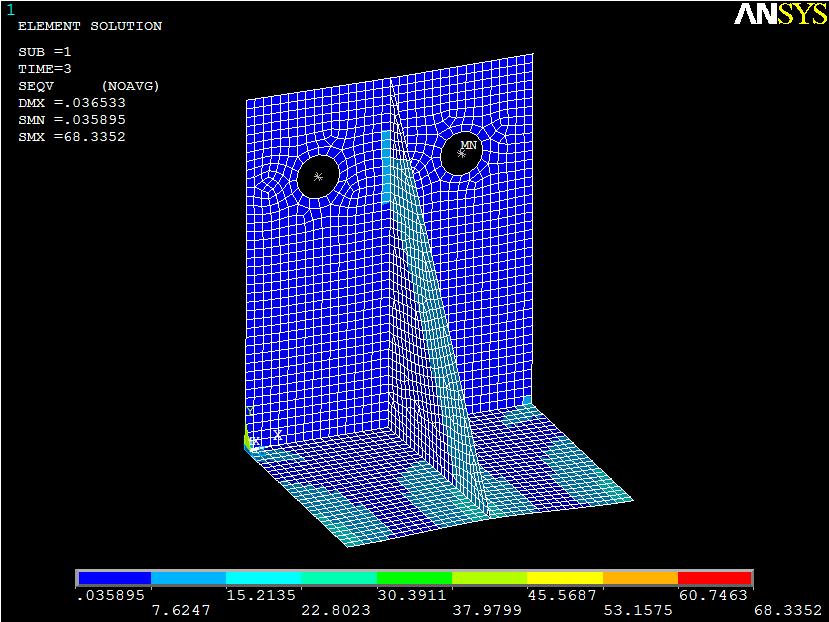Viewport: 829px width, 622px height.
Task: Click the MN minimum stress marker
Action: tap(467, 147)
